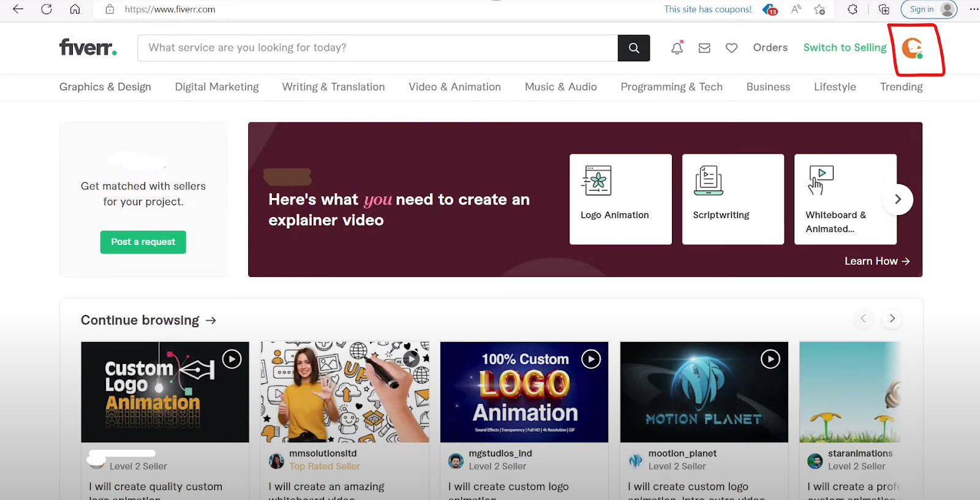This screenshot has width=980, height=500.
Task: Select the Scriptwriting card
Action: 733,199
